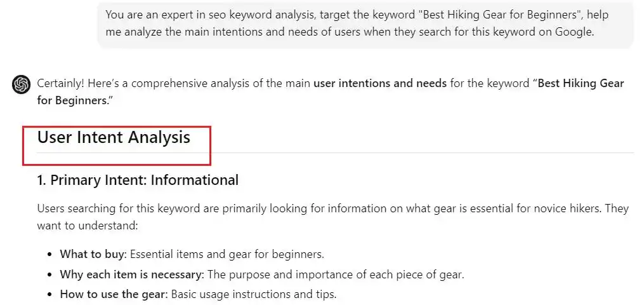Click 'Essential items and gear for beginners' text
This screenshot has height=305, width=644.
pyautogui.click(x=227, y=254)
